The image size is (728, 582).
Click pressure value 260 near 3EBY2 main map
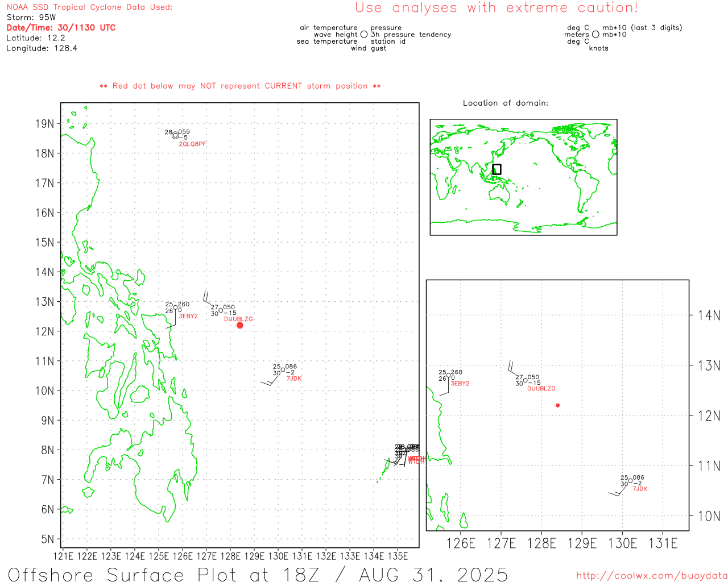pyautogui.click(x=184, y=305)
